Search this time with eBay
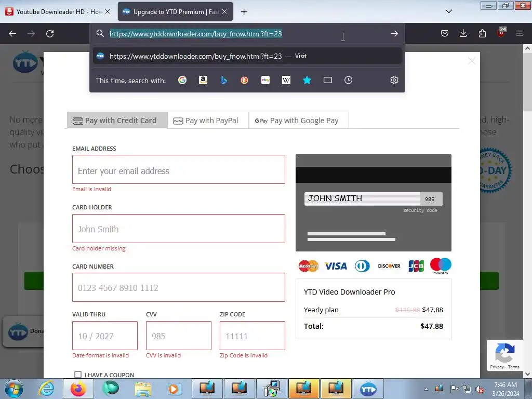532x399 pixels. pyautogui.click(x=265, y=80)
